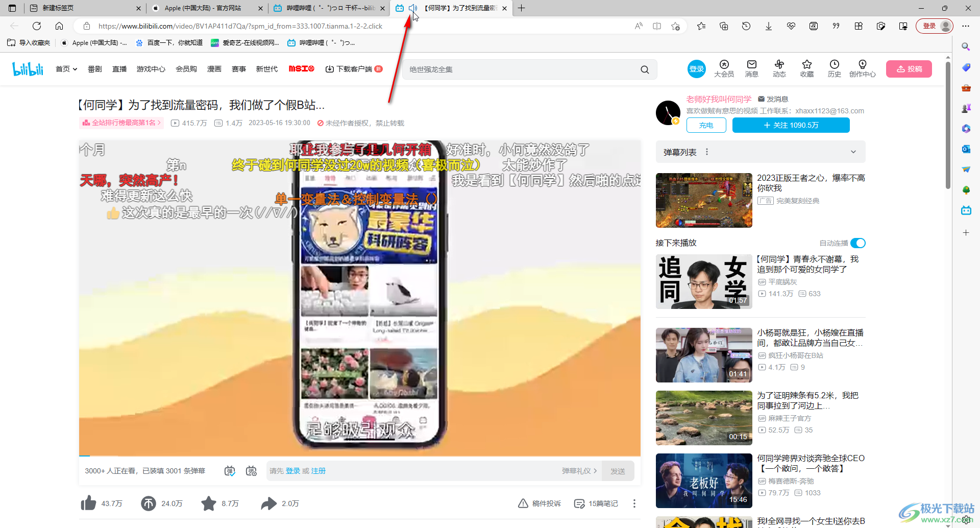Viewport: 980px width, 528px height.
Task: Open 15篇笔记 notes link
Action: (x=596, y=503)
